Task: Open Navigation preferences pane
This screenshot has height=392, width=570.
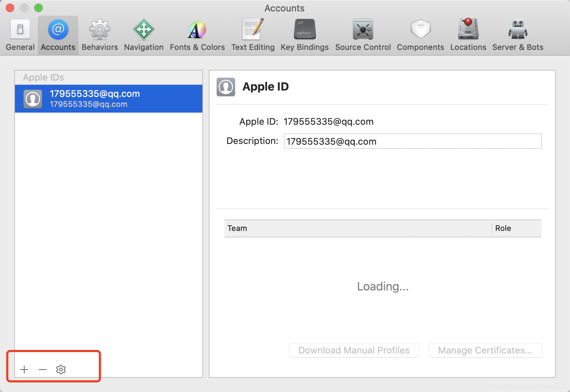Action: coord(144,35)
